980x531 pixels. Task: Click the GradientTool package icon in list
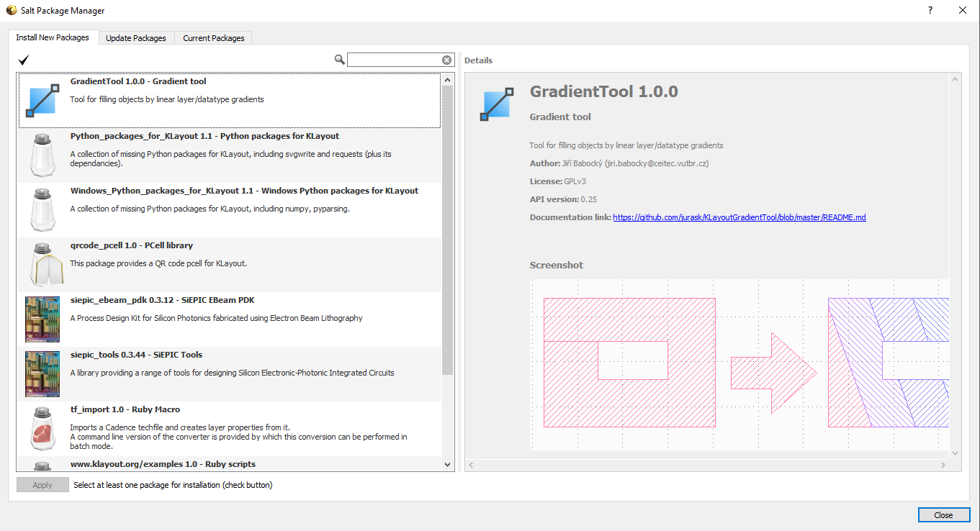point(42,101)
